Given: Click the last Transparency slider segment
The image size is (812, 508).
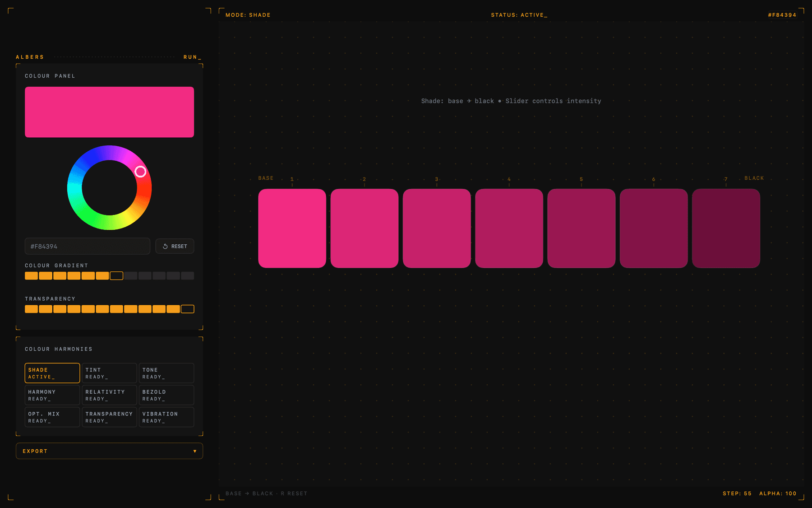Looking at the screenshot, I should (x=187, y=309).
